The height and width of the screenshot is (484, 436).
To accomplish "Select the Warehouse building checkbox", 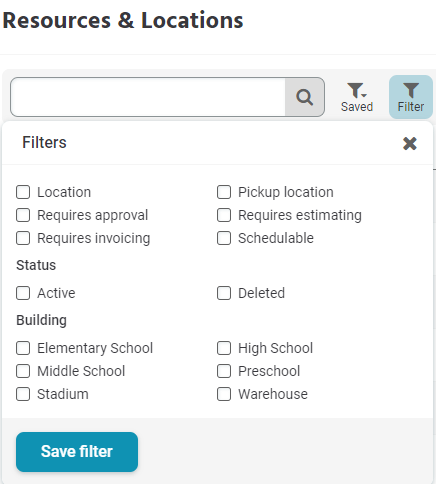I will click(224, 394).
